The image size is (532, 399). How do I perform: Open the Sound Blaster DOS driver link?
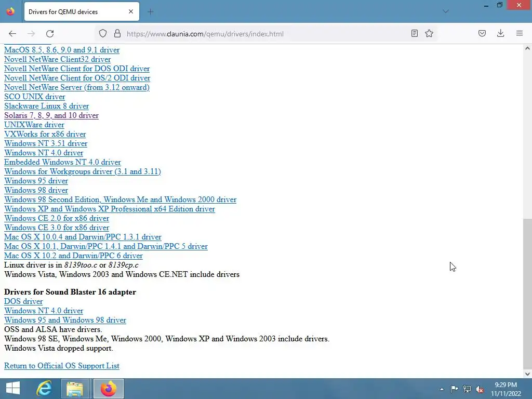tap(23, 301)
